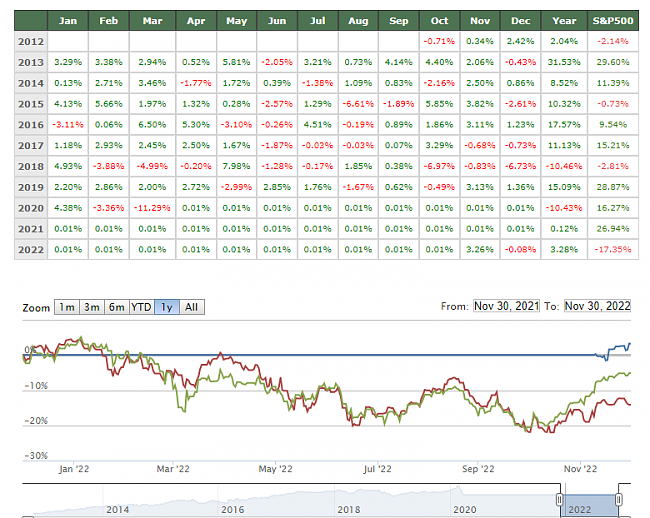Select the 2013 row label

click(x=31, y=61)
